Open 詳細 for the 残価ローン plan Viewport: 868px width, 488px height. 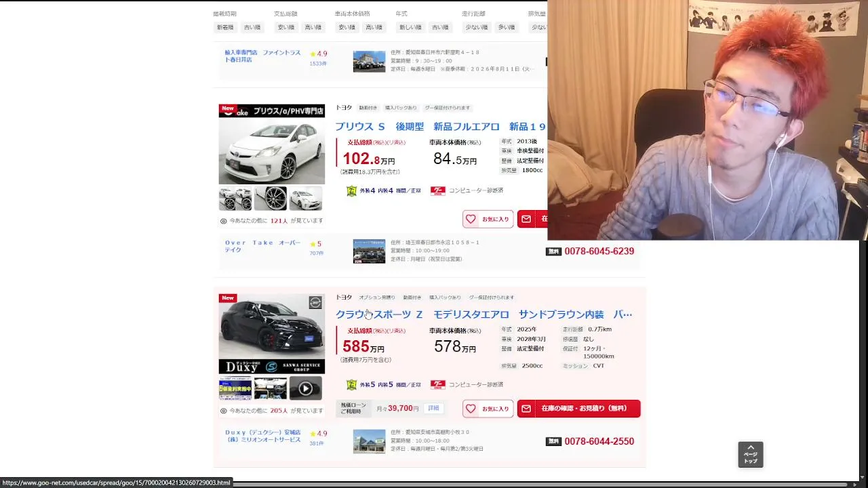coord(433,408)
